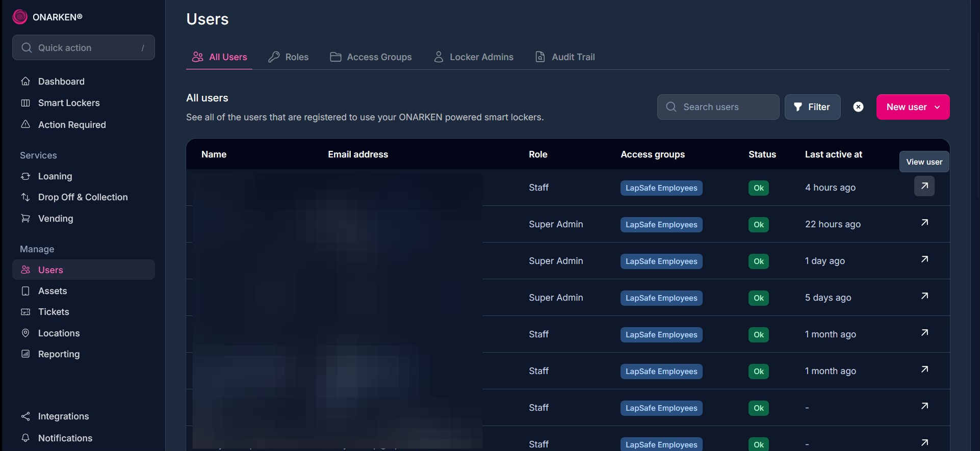Click Ok status in 22 hours ago row
The image size is (980, 451).
759,225
